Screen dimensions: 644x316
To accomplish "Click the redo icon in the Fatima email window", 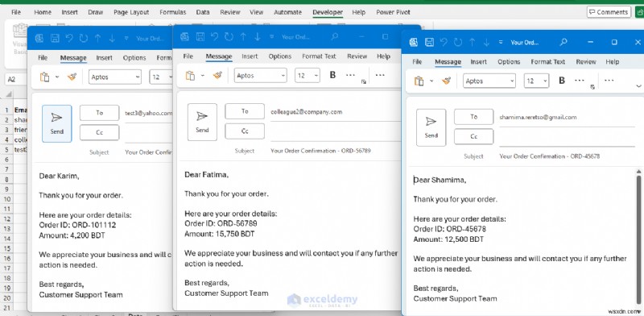I will click(229, 36).
